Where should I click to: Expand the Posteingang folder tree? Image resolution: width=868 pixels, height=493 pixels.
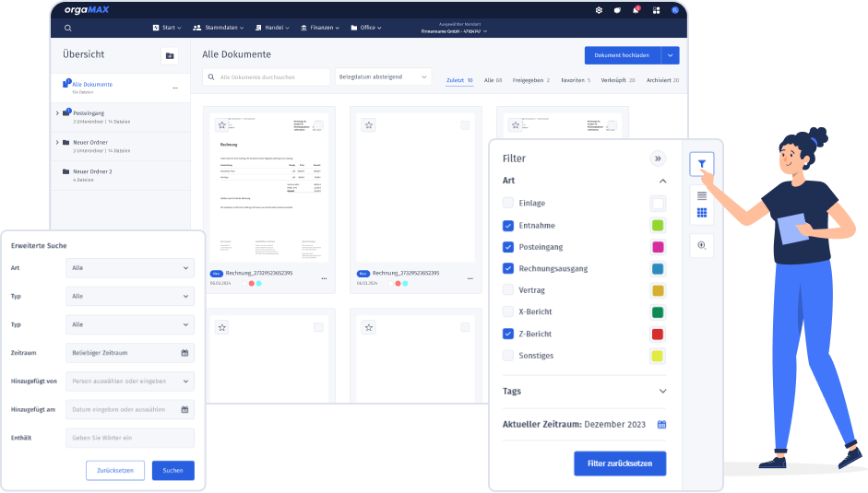tap(57, 112)
